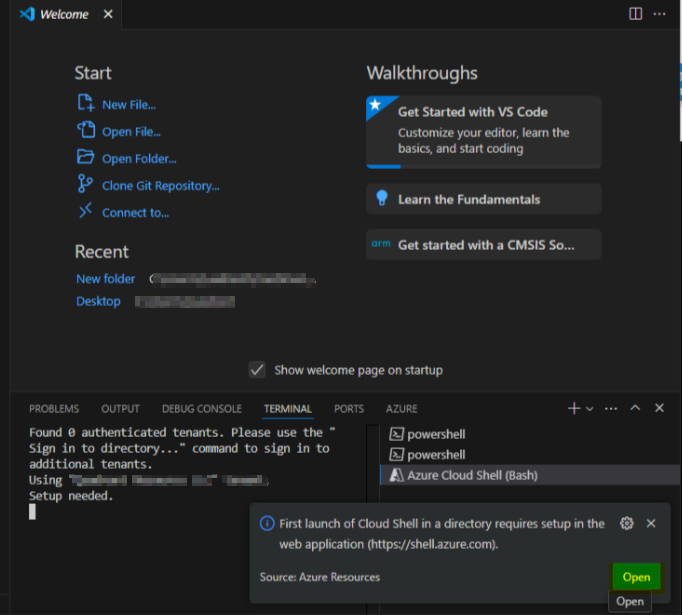Click the Connect to... link
Screen dimensions: 682x615
point(136,213)
